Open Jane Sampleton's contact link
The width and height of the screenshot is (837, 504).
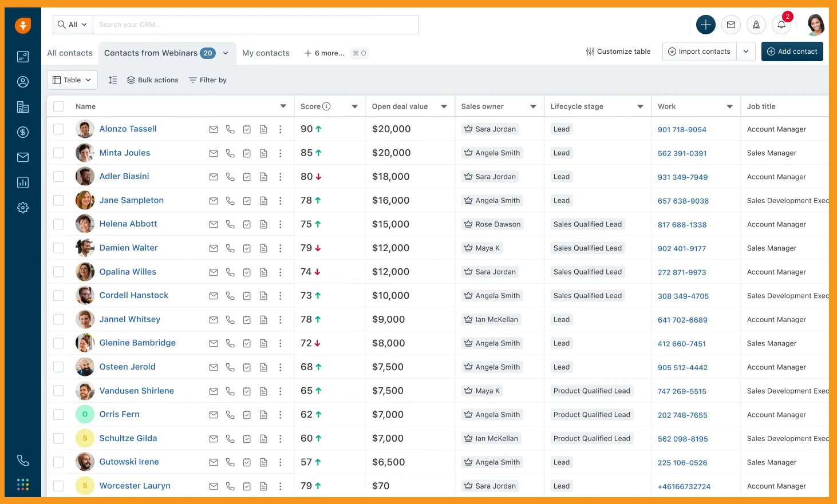132,200
